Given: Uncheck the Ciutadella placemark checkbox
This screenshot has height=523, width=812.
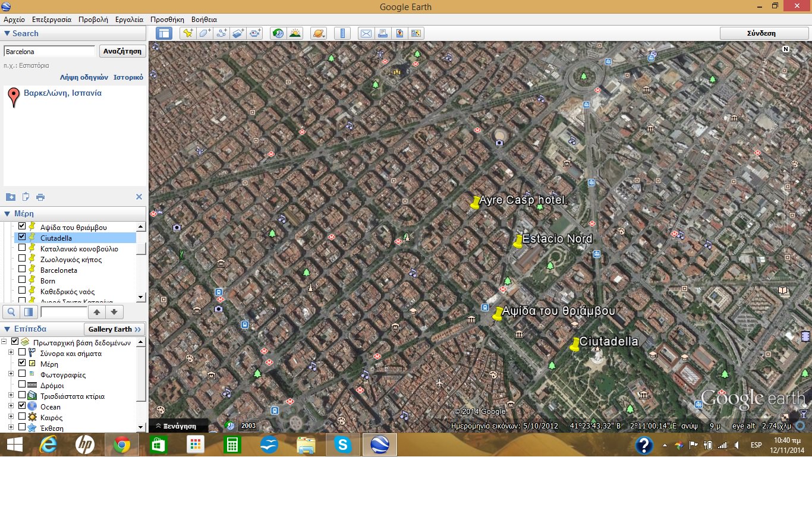Looking at the screenshot, I should click(x=22, y=237).
